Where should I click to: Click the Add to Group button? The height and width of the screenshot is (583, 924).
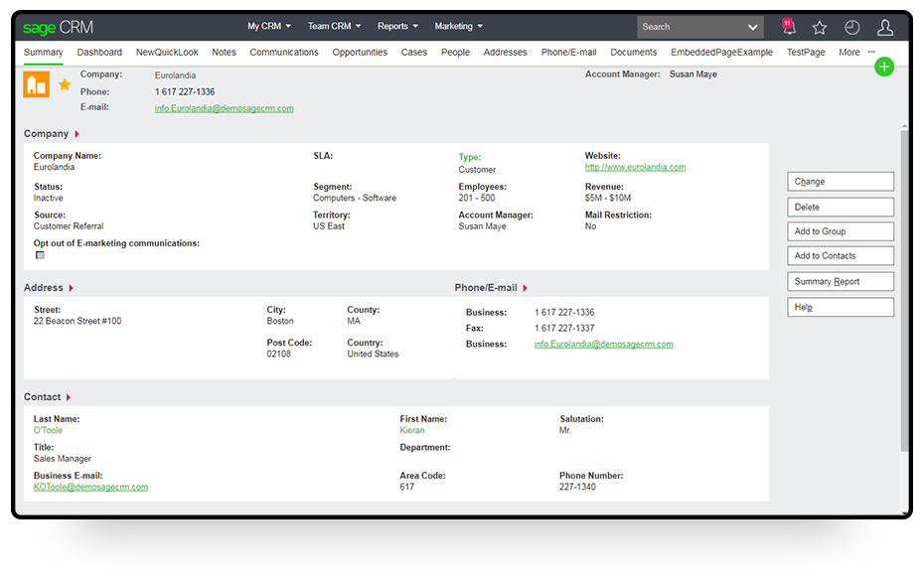tap(841, 231)
